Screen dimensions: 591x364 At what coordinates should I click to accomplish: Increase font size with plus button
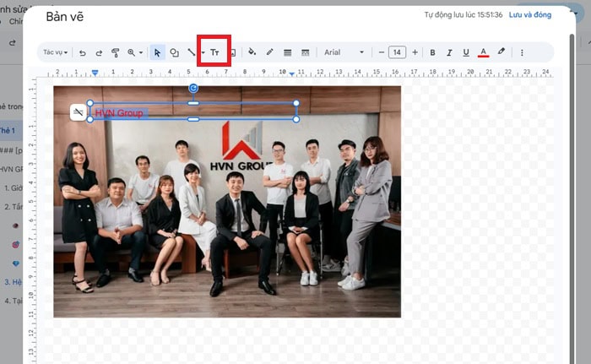(x=415, y=52)
